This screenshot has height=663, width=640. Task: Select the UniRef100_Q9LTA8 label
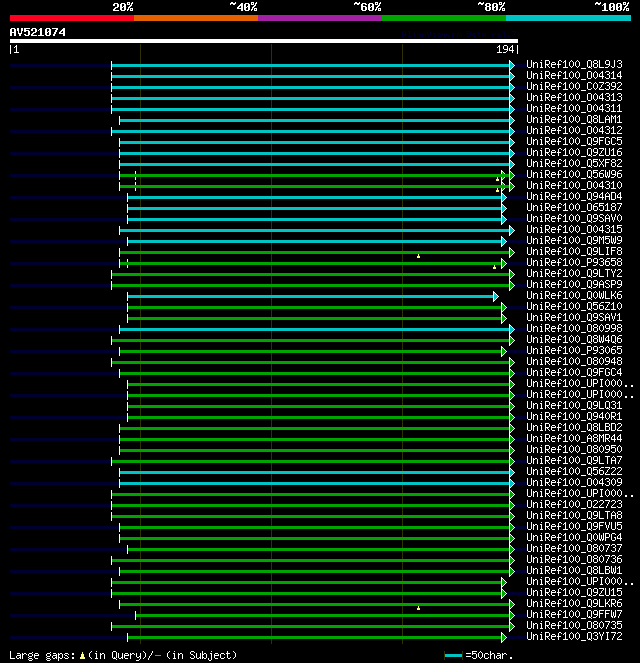pyautogui.click(x=574, y=515)
